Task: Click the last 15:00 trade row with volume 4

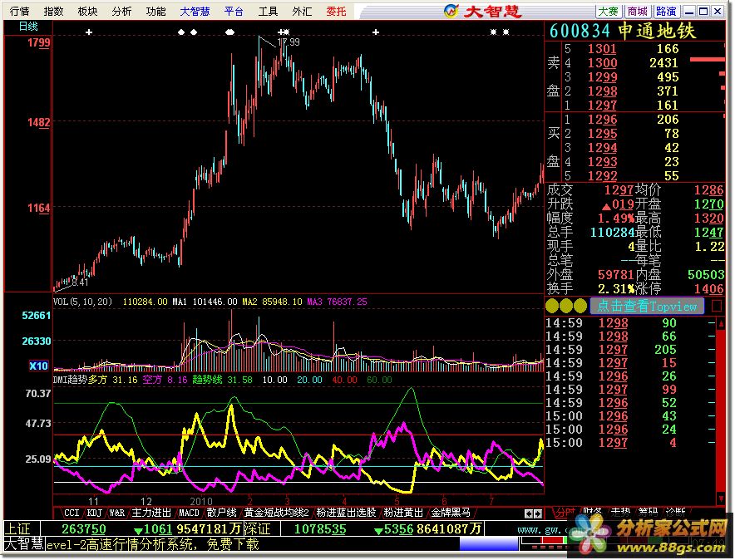Action: 630,443
